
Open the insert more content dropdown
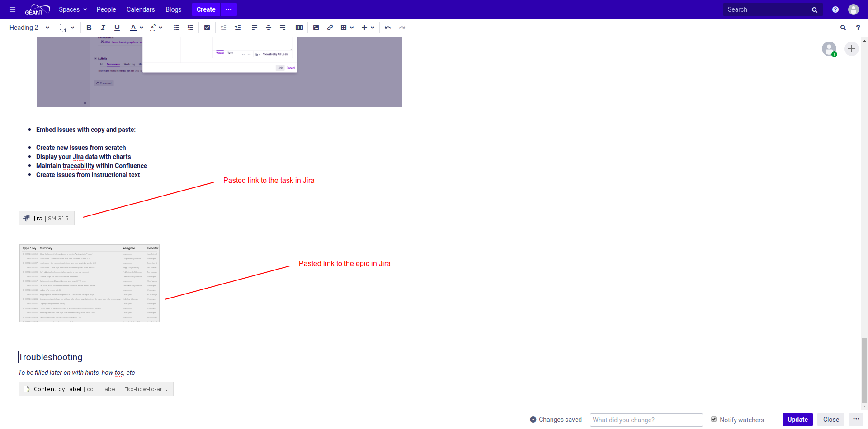[368, 28]
